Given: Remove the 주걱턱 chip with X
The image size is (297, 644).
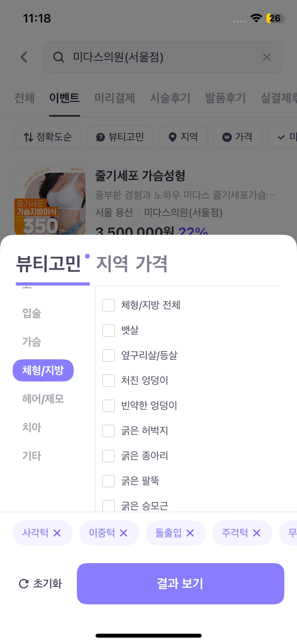Looking at the screenshot, I should pos(257,533).
